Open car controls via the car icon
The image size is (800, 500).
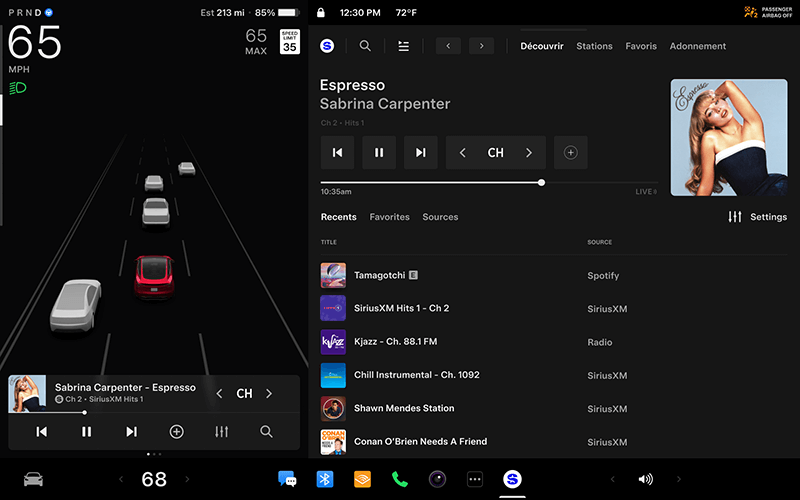click(x=34, y=479)
